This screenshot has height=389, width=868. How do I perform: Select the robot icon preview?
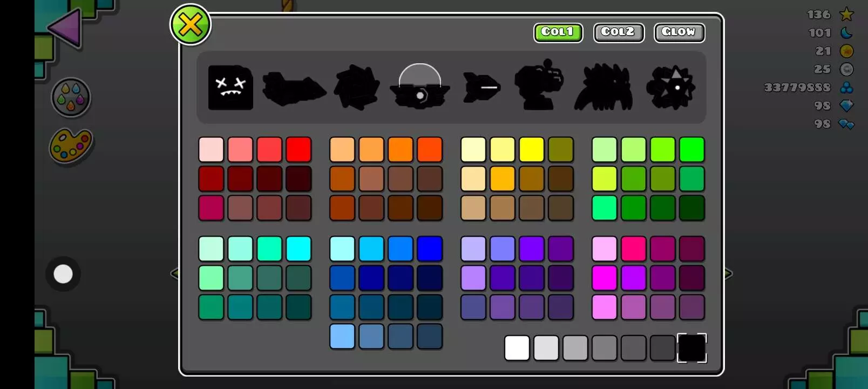[539, 85]
